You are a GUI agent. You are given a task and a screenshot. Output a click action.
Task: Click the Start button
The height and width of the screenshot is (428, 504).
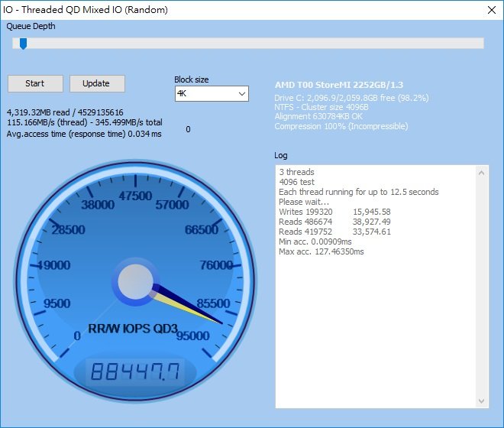point(35,83)
